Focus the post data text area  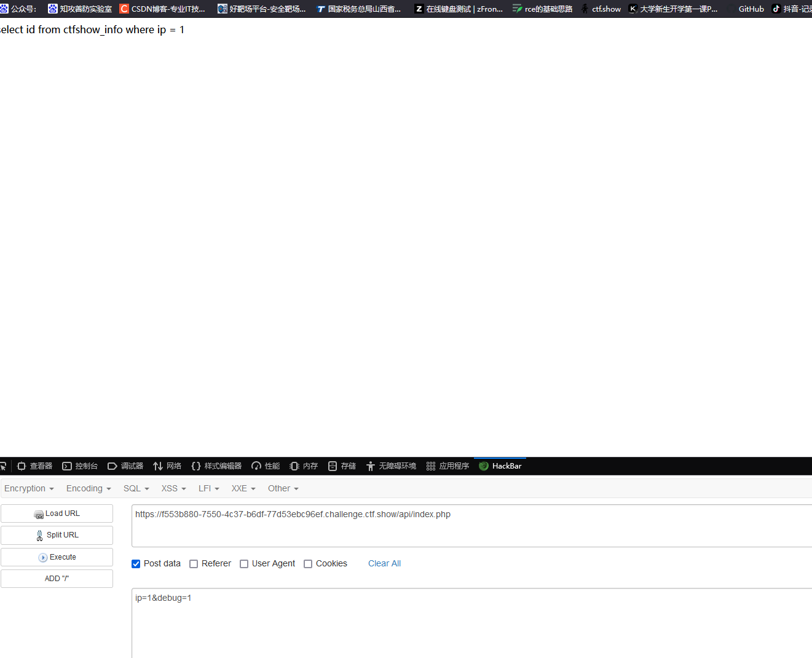[471, 623]
